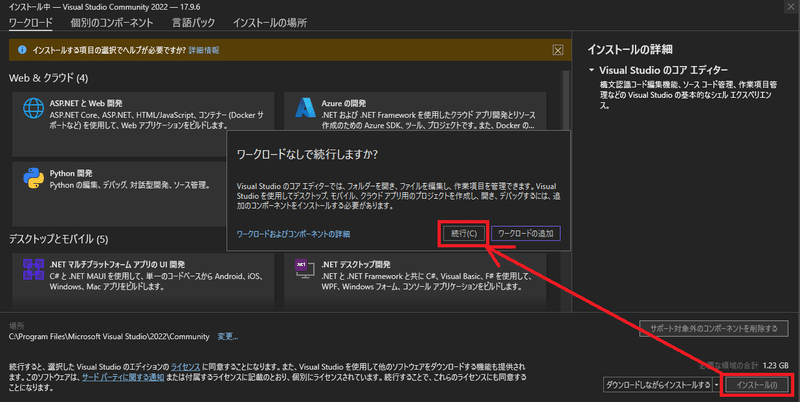The image size is (800, 402).
Task: Click the インストールの詳細 heading
Action: tap(630, 49)
